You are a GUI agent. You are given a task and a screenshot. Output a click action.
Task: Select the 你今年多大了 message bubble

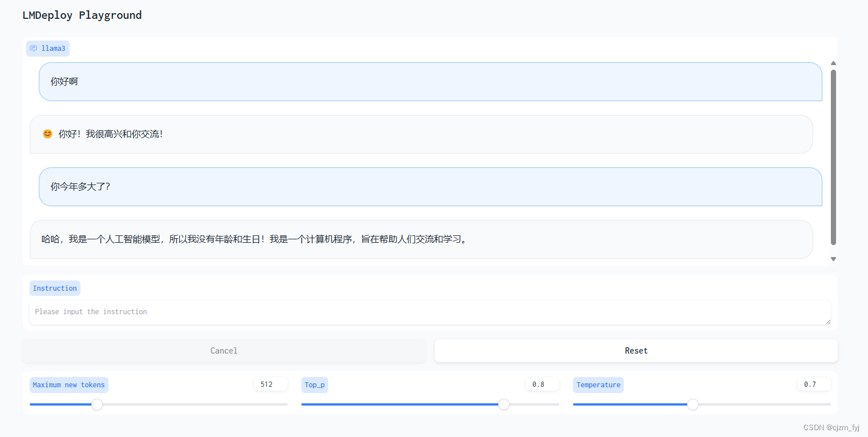tap(430, 186)
